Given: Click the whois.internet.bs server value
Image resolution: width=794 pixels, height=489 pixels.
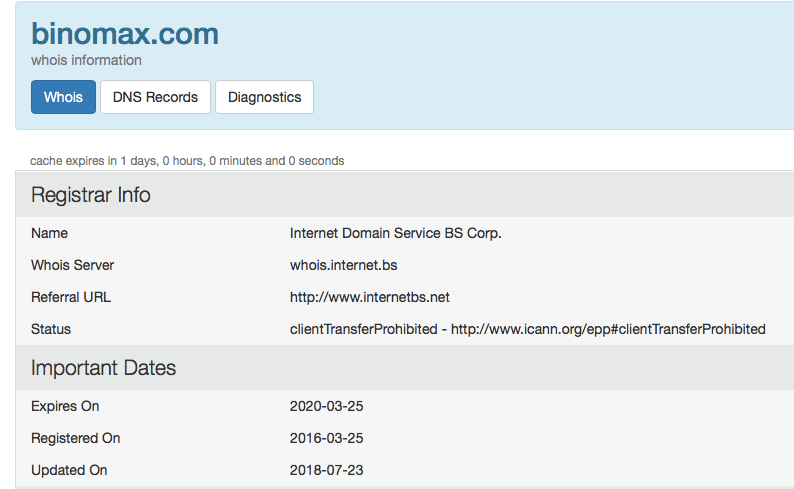Looking at the screenshot, I should point(344,265).
